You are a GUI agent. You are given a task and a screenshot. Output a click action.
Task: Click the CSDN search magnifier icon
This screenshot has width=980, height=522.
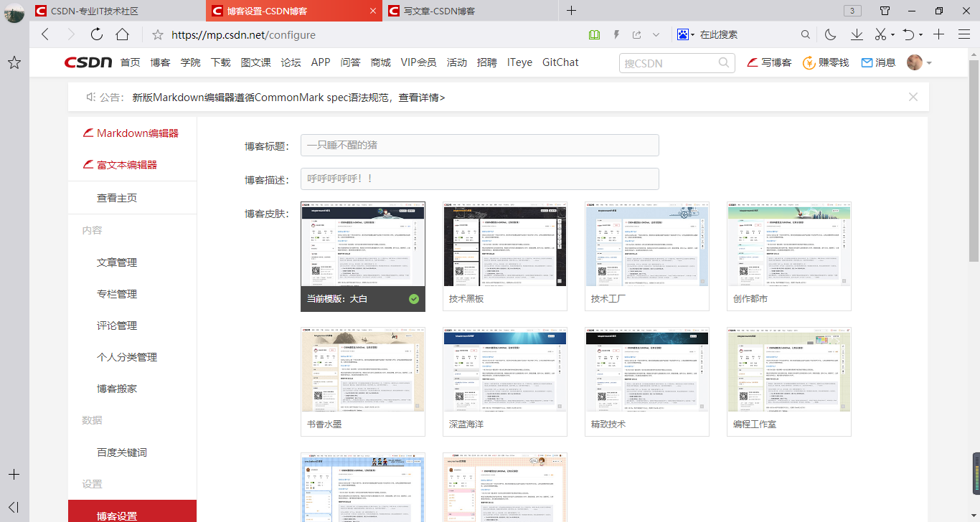point(724,62)
